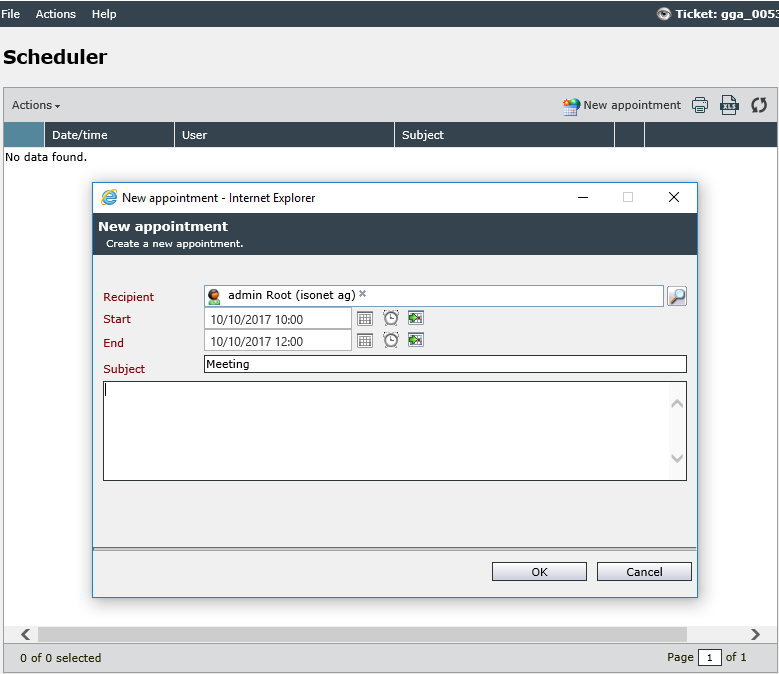Open the Help menu

104,14
